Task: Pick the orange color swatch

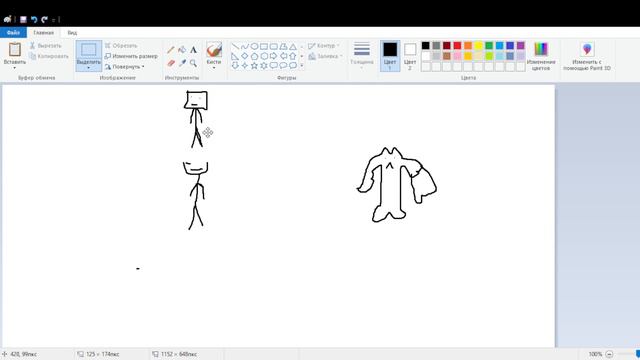Action: [x=468, y=45]
